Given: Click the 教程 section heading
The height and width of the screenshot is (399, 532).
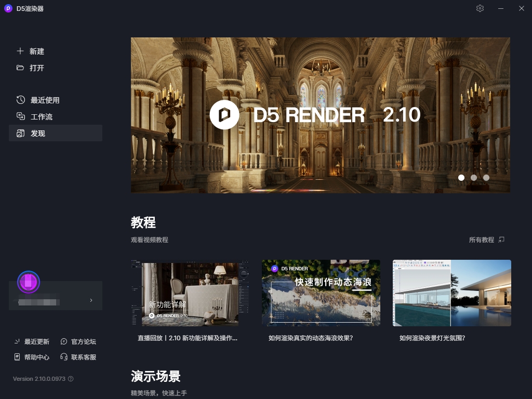Looking at the screenshot, I should point(143,222).
